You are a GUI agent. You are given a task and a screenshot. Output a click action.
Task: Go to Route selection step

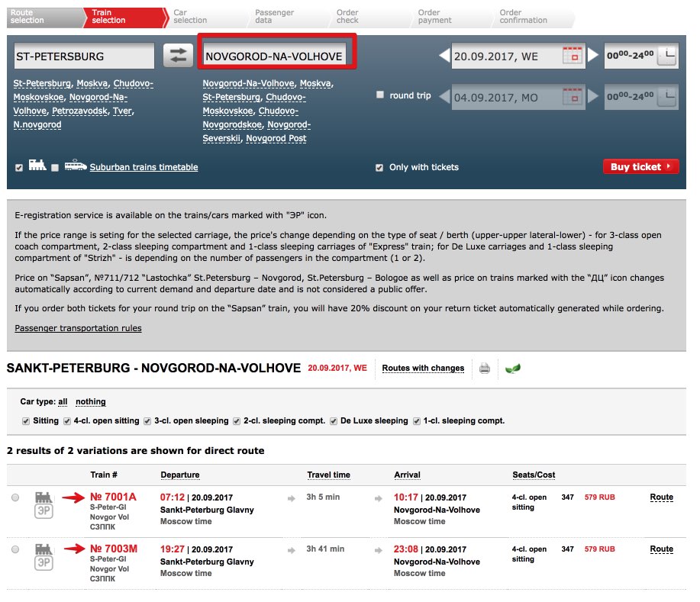[44, 17]
